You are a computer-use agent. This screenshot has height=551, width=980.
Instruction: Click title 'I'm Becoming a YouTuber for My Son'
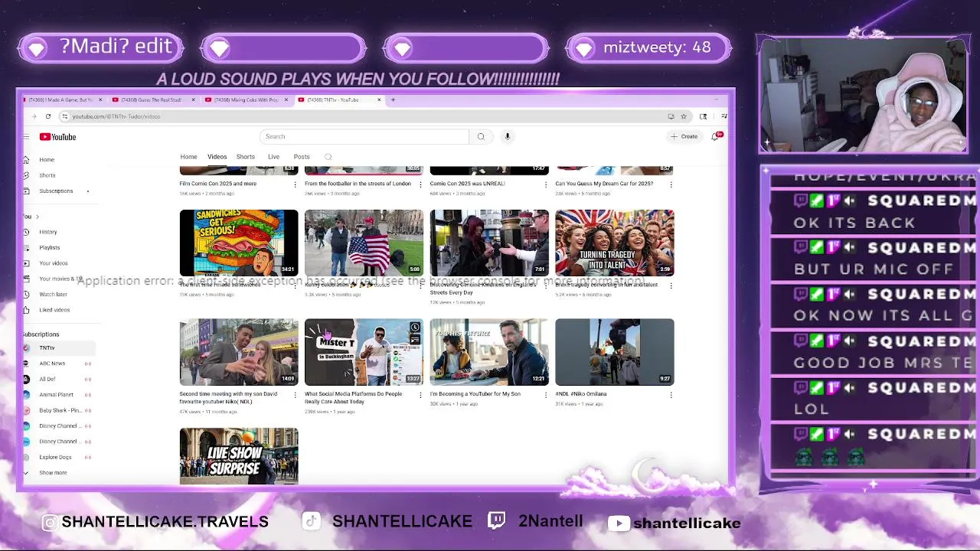(475, 394)
